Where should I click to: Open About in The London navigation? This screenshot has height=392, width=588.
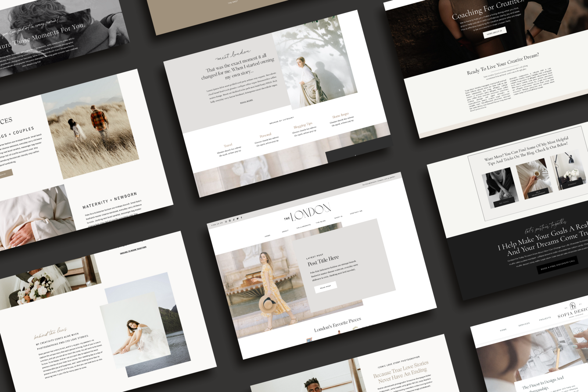pyautogui.click(x=285, y=231)
